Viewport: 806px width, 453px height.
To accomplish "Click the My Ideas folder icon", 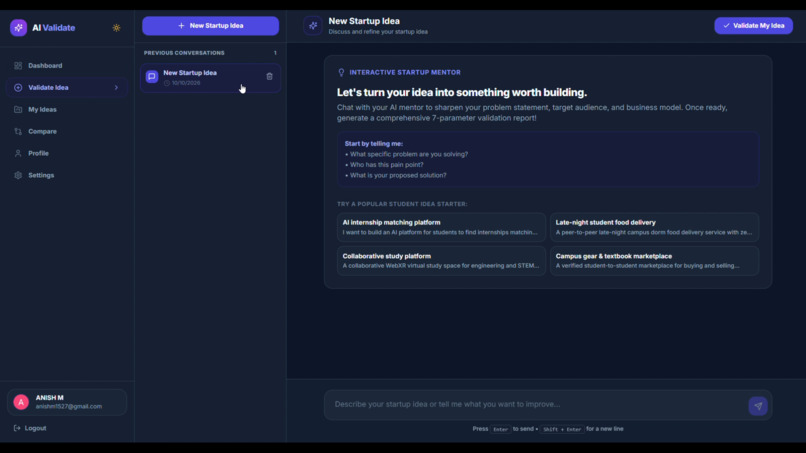I will tap(18, 110).
